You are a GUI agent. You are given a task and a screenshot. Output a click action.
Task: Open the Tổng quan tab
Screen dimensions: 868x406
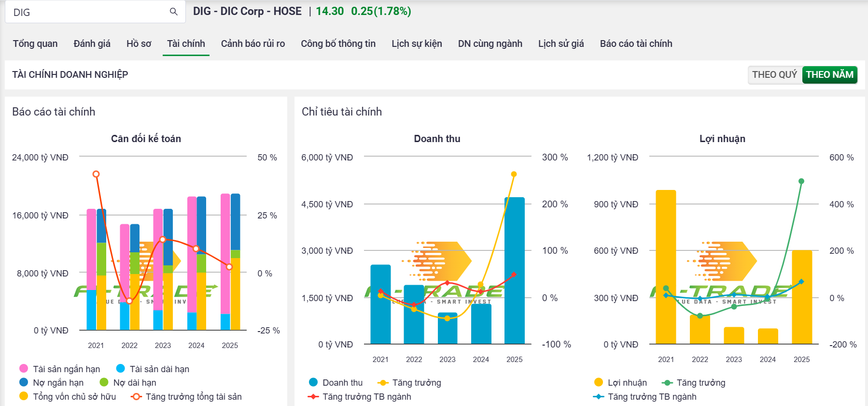click(35, 43)
